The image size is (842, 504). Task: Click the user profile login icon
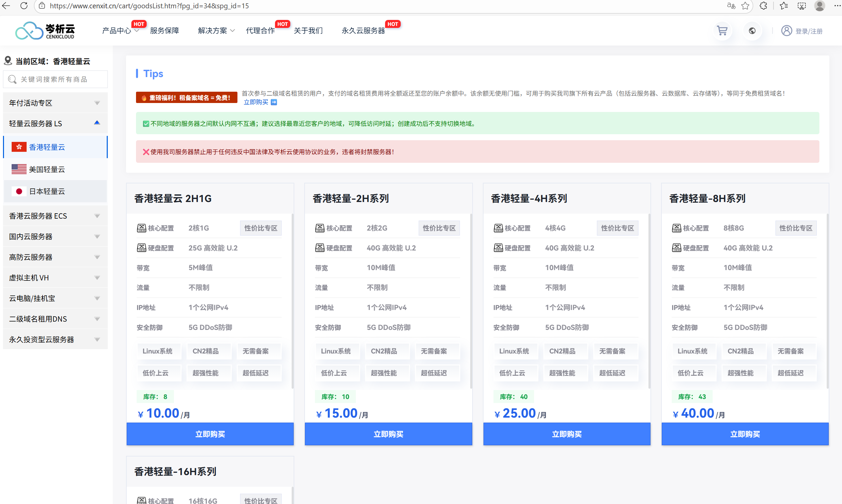coord(786,31)
